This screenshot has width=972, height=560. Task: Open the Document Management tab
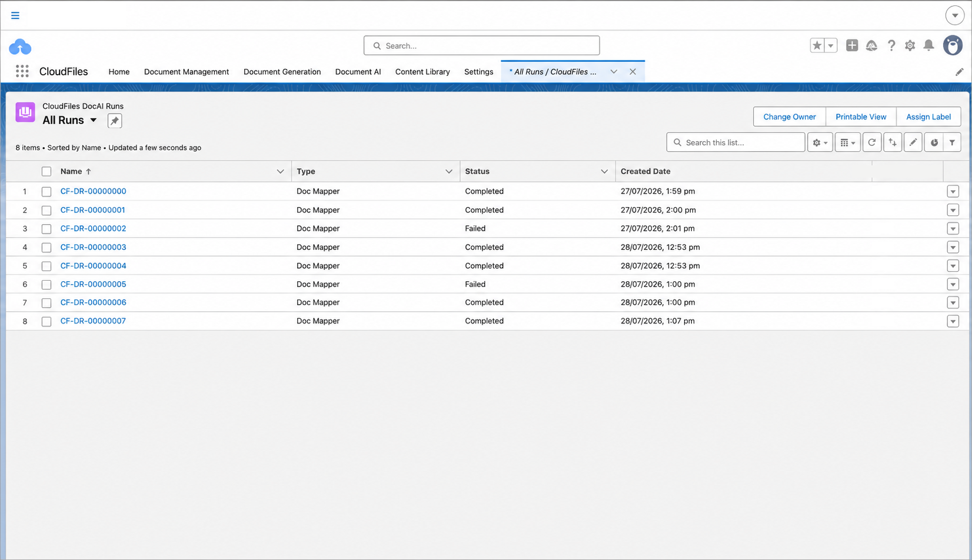(x=187, y=72)
